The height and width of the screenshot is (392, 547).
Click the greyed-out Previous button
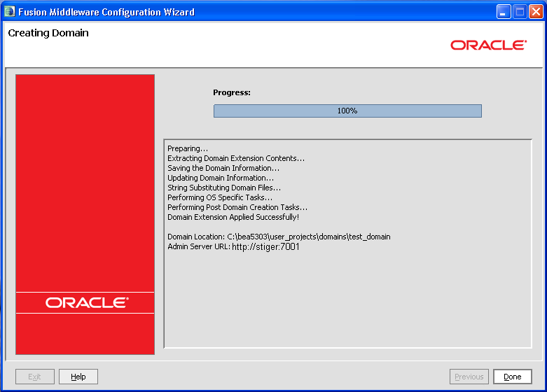[x=469, y=377]
